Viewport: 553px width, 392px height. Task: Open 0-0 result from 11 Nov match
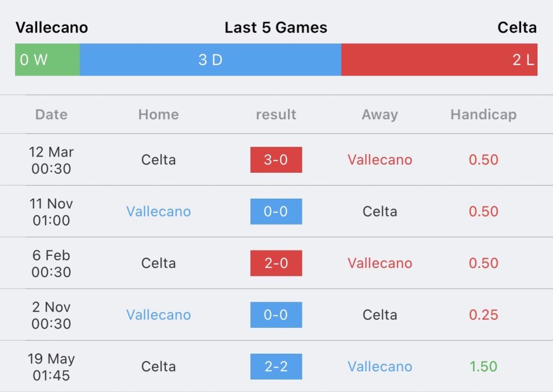276,212
